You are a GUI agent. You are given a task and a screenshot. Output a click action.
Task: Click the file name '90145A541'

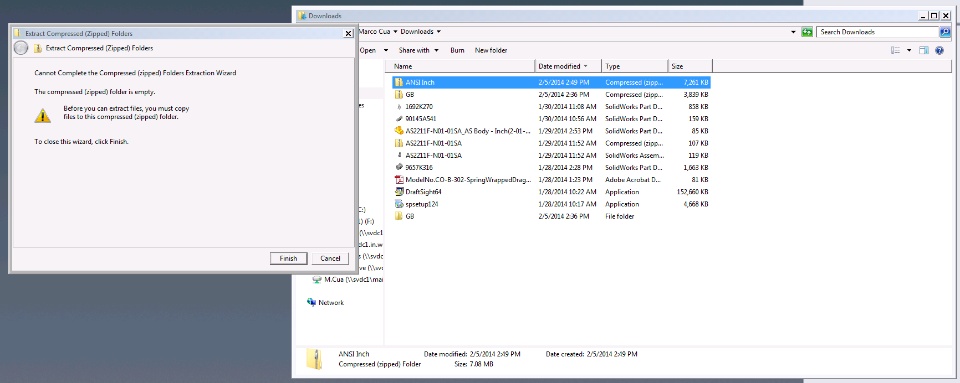(x=421, y=119)
